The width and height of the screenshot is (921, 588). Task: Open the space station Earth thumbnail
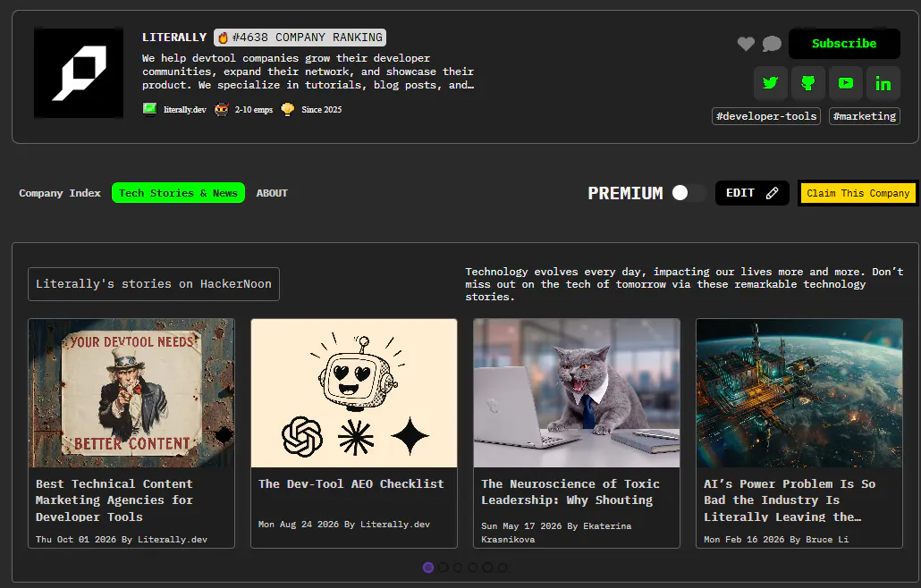(799, 393)
